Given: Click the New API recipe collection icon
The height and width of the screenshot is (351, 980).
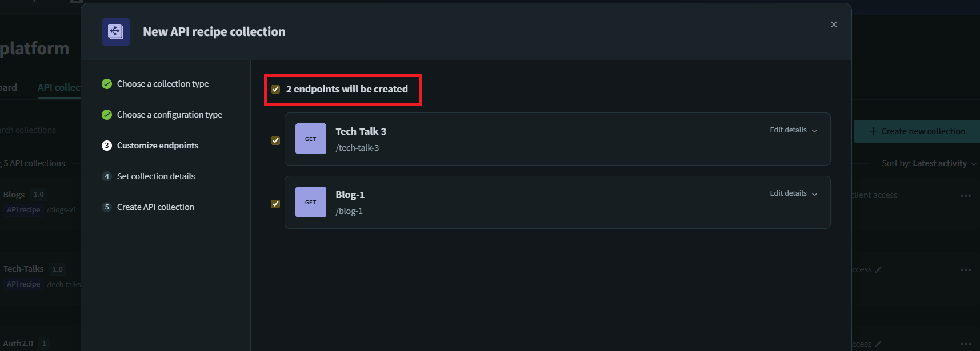Looking at the screenshot, I should (115, 32).
